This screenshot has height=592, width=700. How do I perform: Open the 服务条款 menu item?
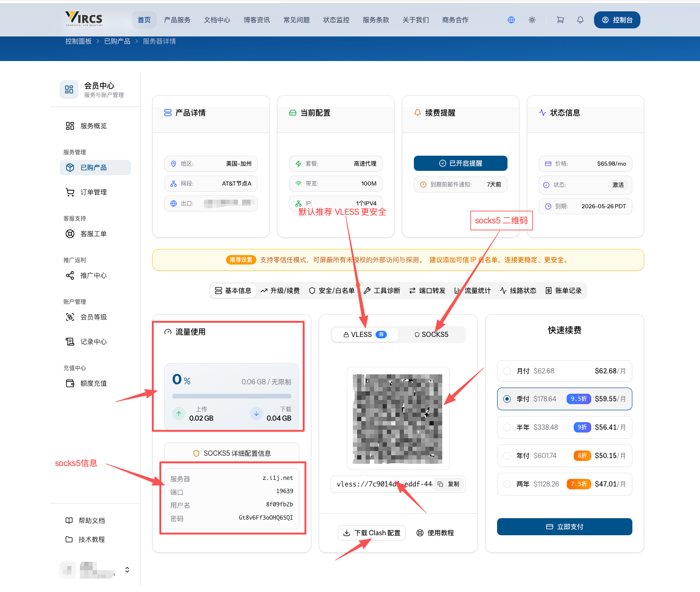pyautogui.click(x=376, y=20)
